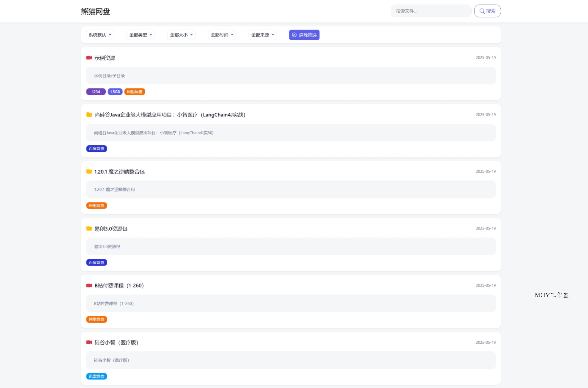Click video icon beside B站付费课程 (1-260)
Screen dimensions: 588x388
tap(89, 285)
